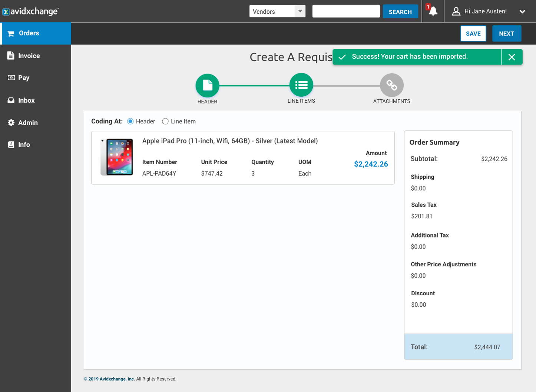The width and height of the screenshot is (536, 392).
Task: Click the $2,242.26 amount link
Action: pos(371,164)
